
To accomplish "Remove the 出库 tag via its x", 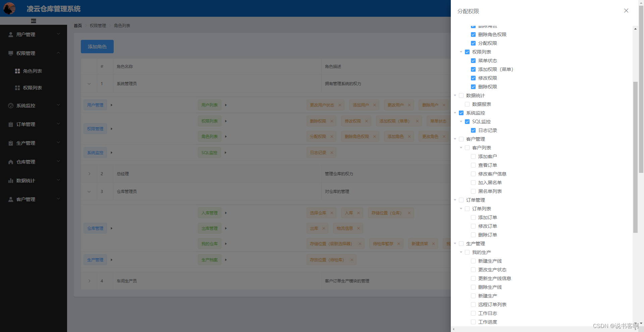I will pyautogui.click(x=324, y=228).
